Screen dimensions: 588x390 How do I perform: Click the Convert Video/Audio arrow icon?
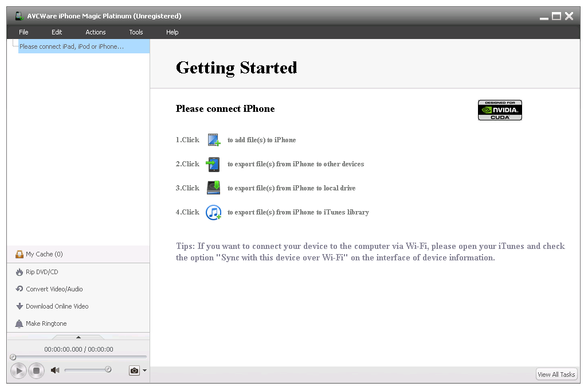[19, 288]
